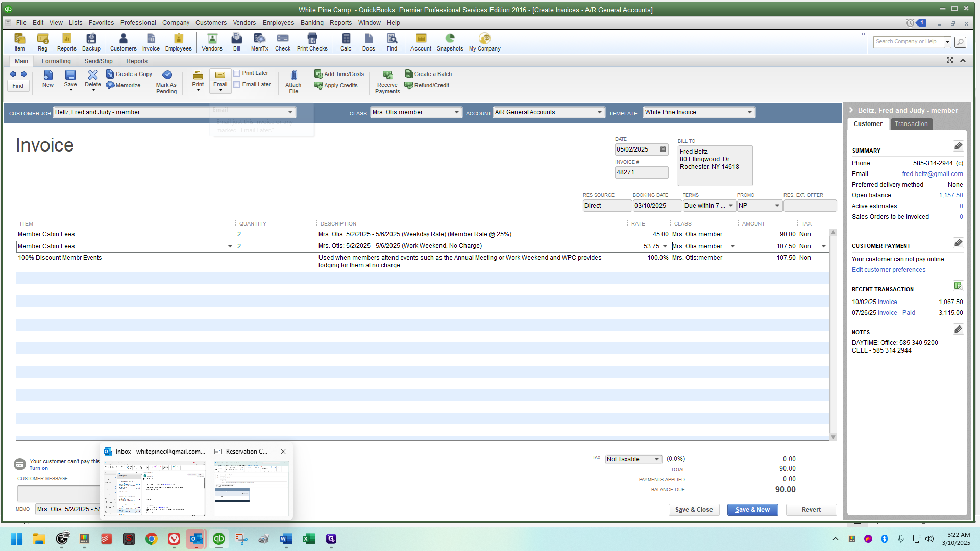Click the Memorize icon

(x=123, y=85)
